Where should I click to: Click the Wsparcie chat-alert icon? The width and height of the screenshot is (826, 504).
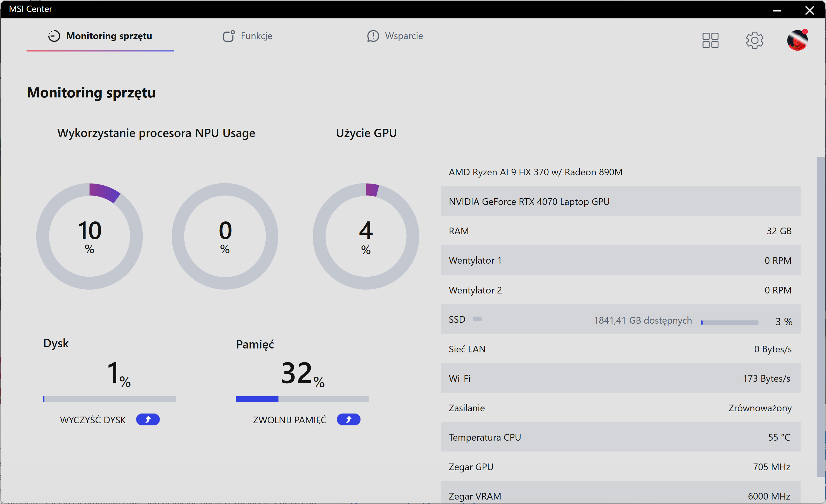tap(373, 36)
